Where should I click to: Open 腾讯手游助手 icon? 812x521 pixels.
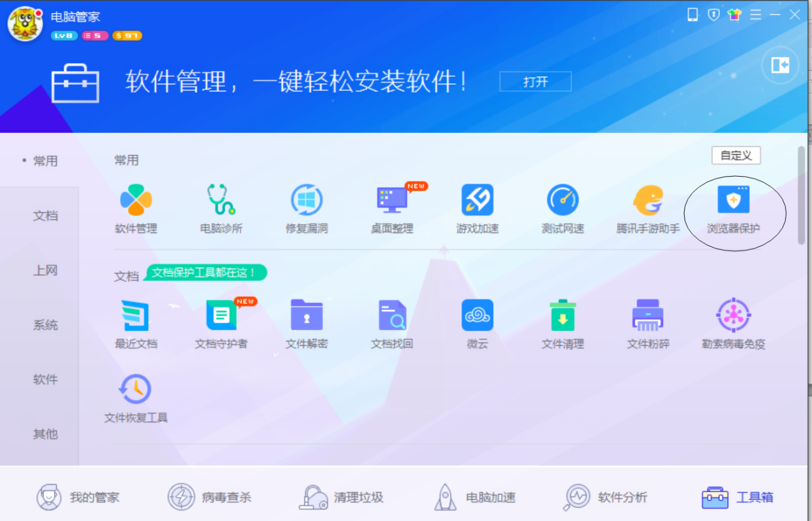[x=648, y=200]
